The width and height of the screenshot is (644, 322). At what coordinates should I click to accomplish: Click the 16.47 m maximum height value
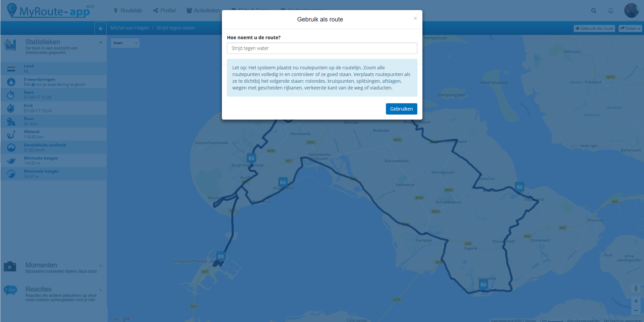[x=31, y=177]
